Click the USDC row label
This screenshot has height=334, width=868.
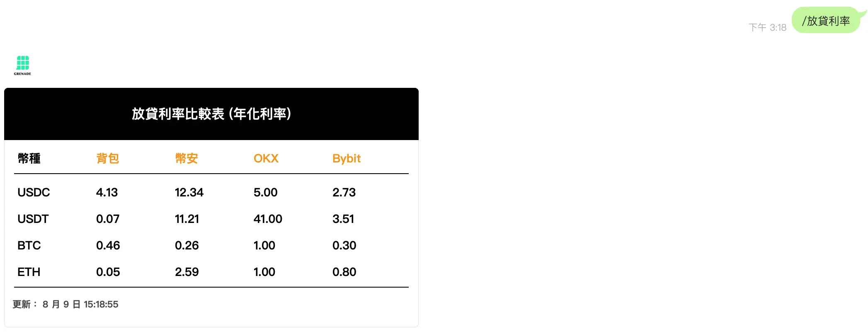(34, 192)
